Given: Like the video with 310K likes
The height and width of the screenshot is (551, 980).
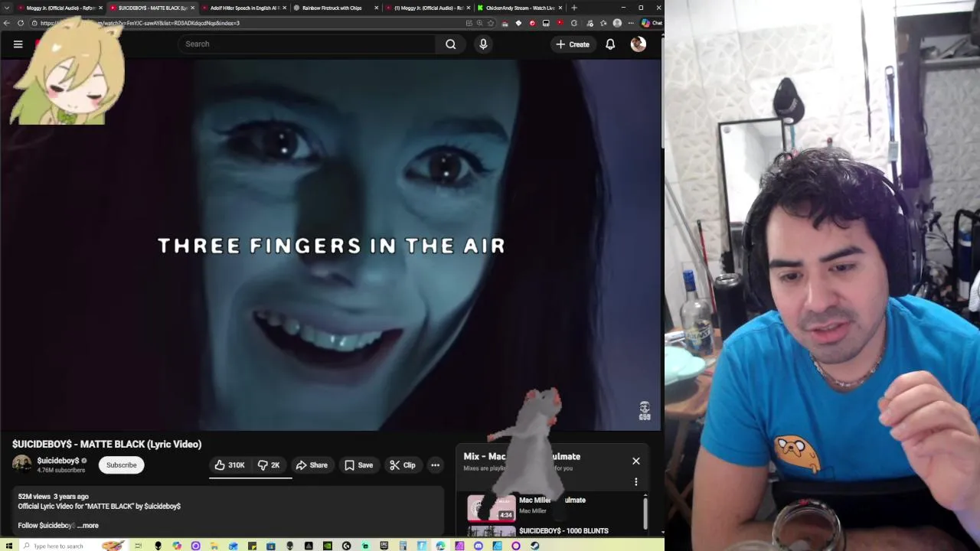Looking at the screenshot, I should pos(230,465).
